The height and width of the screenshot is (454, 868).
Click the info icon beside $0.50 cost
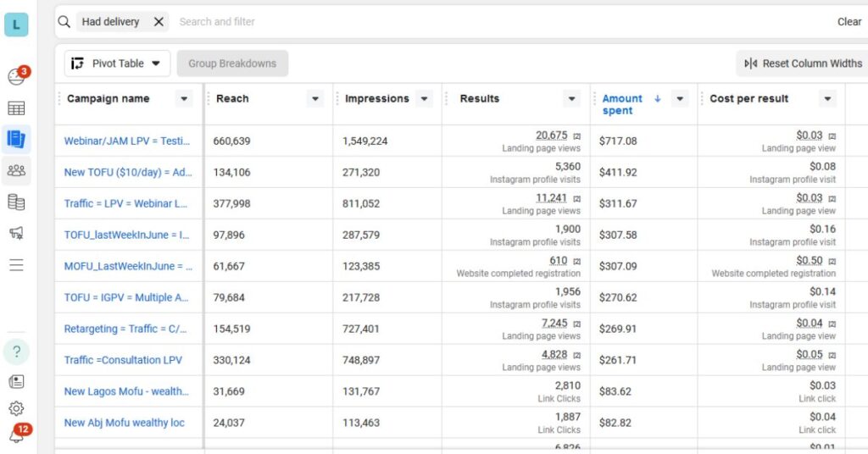point(832,261)
